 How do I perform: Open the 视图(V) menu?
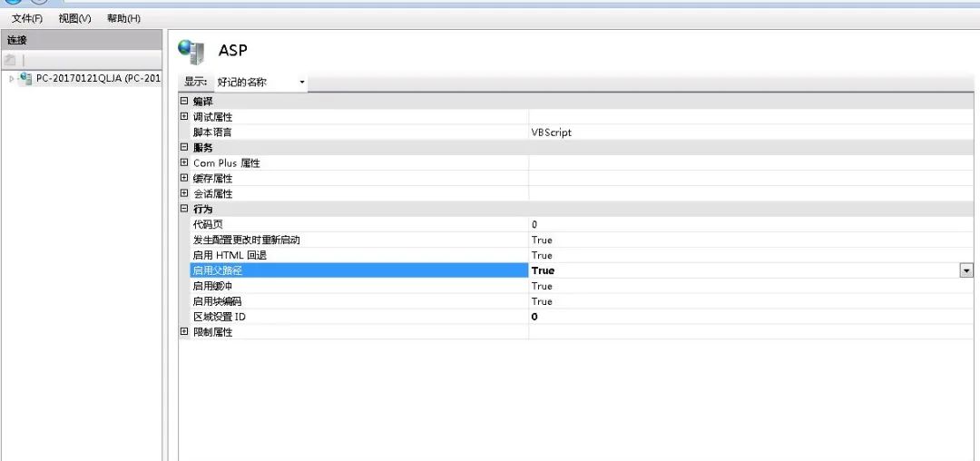74,18
